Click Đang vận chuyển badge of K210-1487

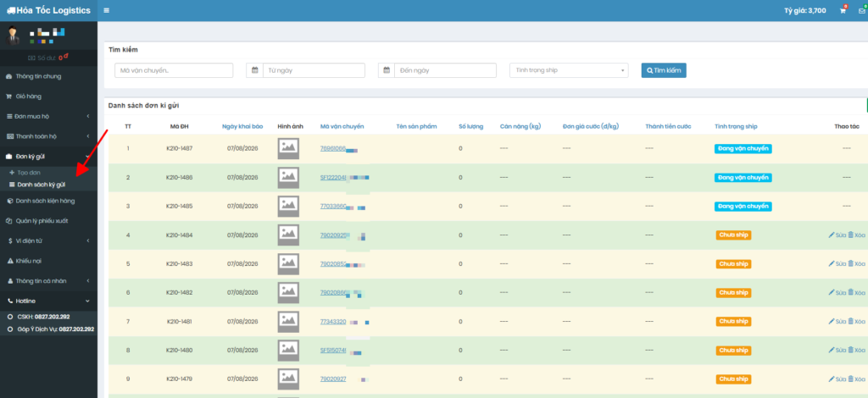(x=743, y=149)
